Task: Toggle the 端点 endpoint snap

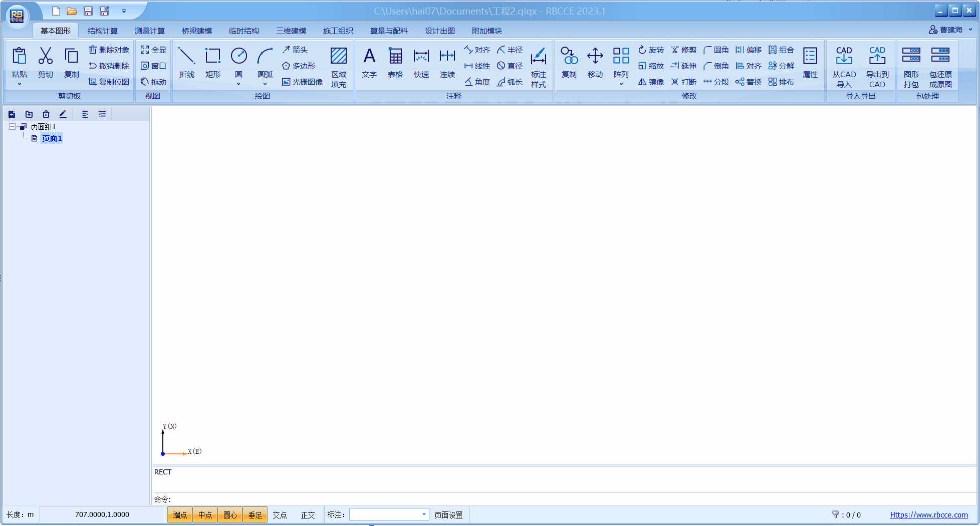Action: 180,515
